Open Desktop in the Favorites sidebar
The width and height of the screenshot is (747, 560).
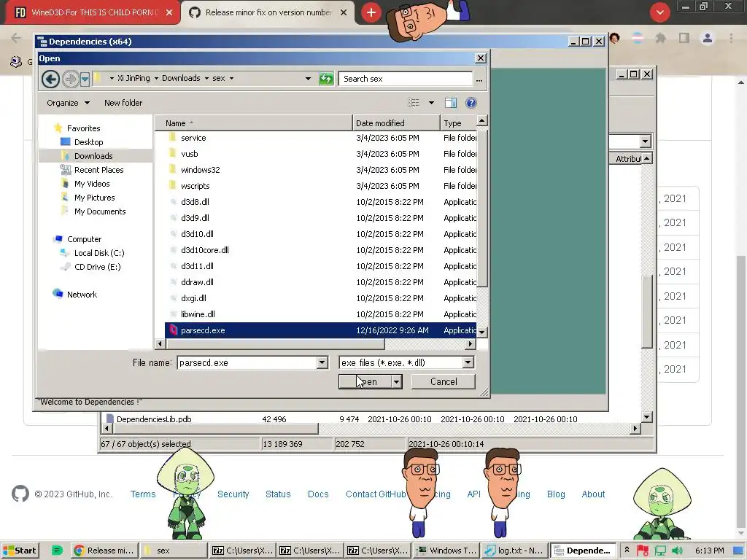tap(88, 142)
